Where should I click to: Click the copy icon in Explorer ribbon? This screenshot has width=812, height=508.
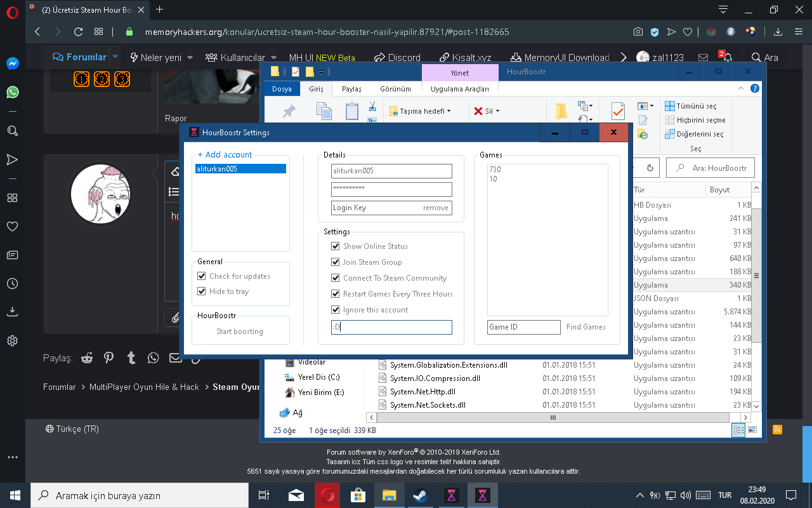tap(324, 110)
